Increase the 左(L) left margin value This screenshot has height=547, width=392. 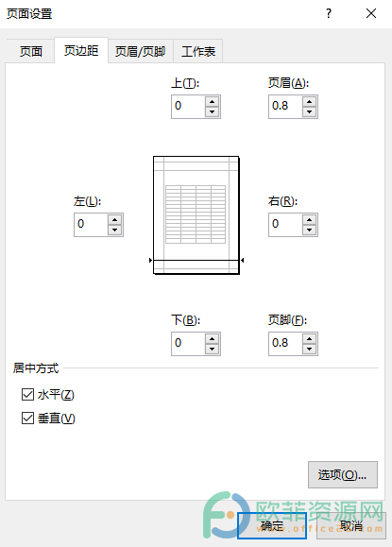(x=114, y=220)
